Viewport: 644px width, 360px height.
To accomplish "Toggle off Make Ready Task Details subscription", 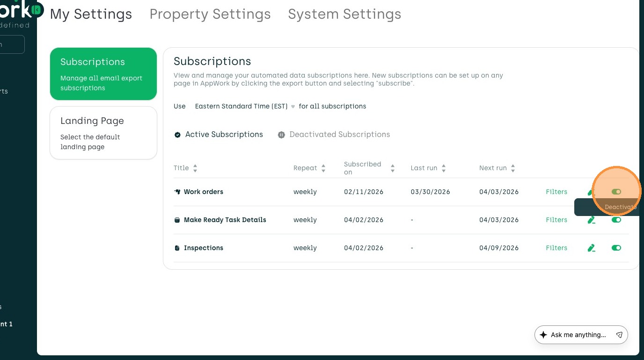I will [x=616, y=220].
